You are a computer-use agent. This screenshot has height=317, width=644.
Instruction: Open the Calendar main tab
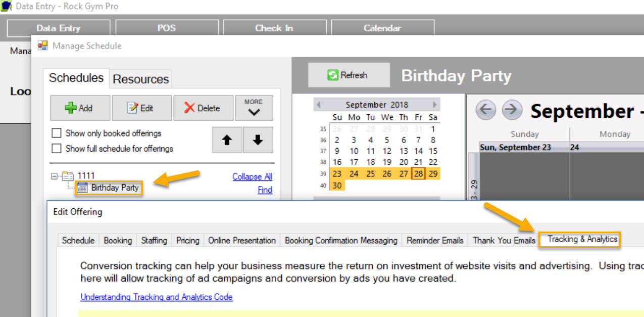(382, 28)
